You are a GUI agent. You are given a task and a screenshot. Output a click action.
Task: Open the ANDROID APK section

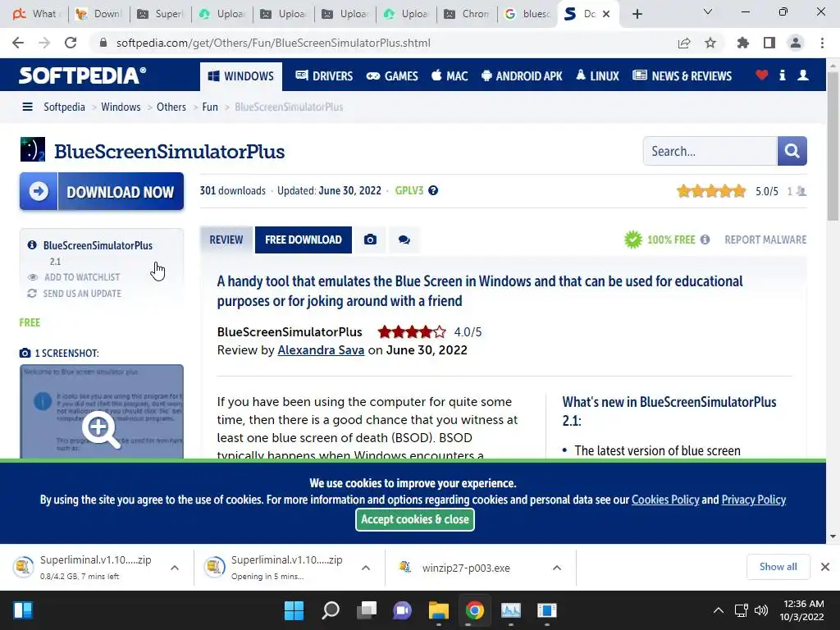(x=522, y=76)
